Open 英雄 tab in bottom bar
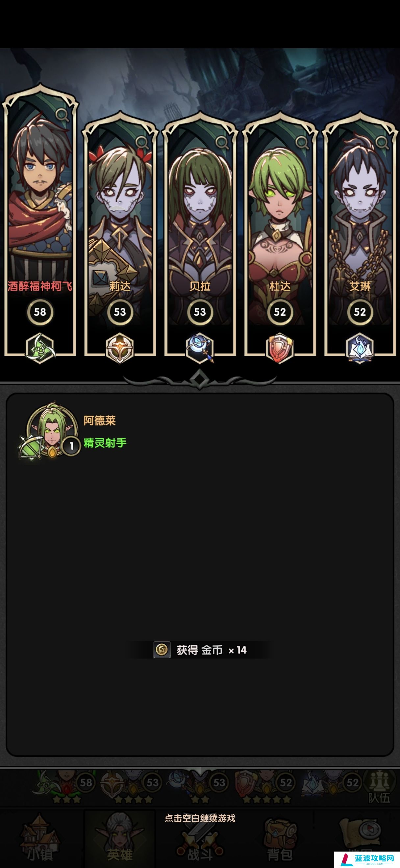 (119, 839)
